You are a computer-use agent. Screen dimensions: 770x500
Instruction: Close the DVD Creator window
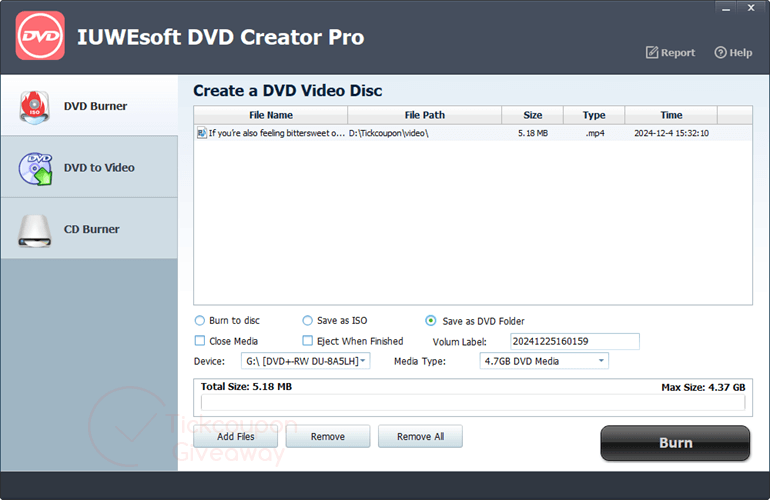tap(751, 8)
